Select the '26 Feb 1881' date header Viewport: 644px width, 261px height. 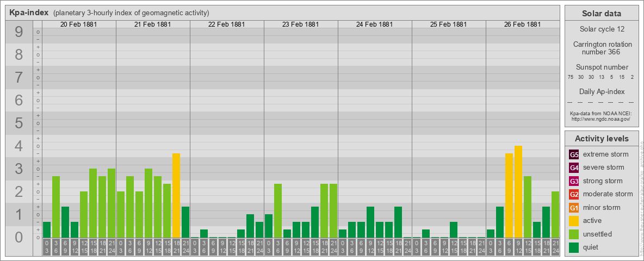point(522,24)
